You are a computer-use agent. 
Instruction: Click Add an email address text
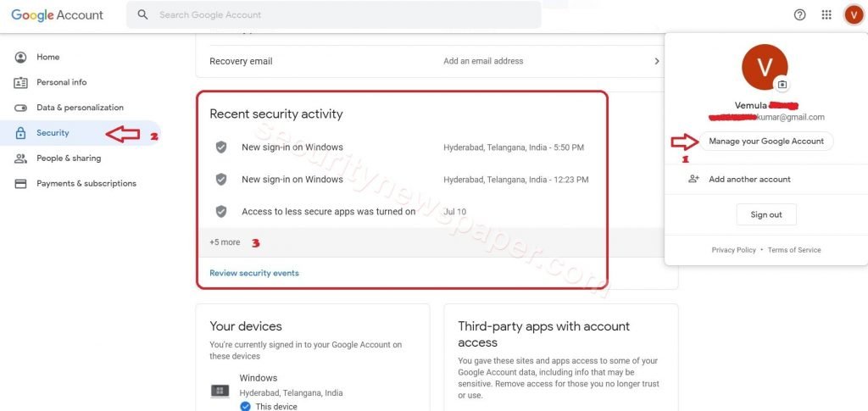[x=483, y=61]
